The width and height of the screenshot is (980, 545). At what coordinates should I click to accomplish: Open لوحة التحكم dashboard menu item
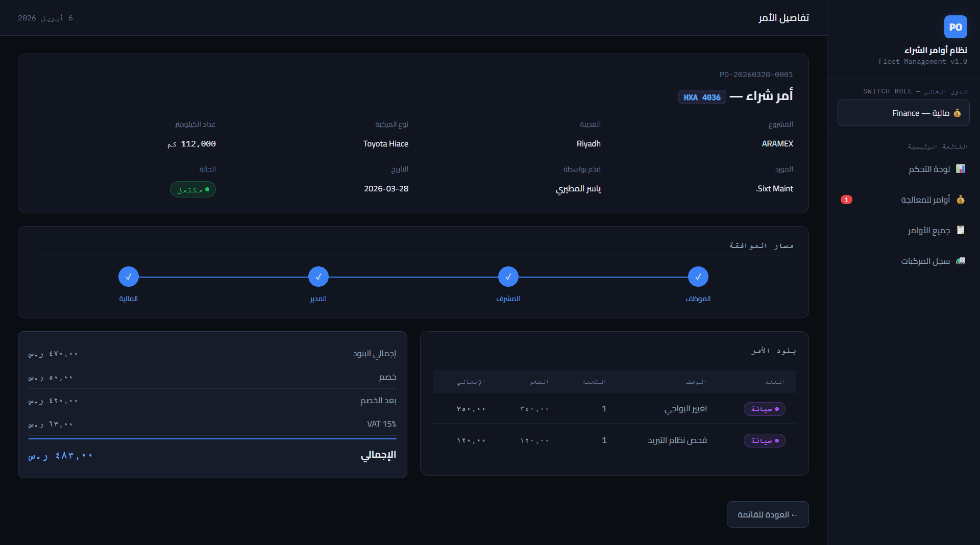(929, 169)
